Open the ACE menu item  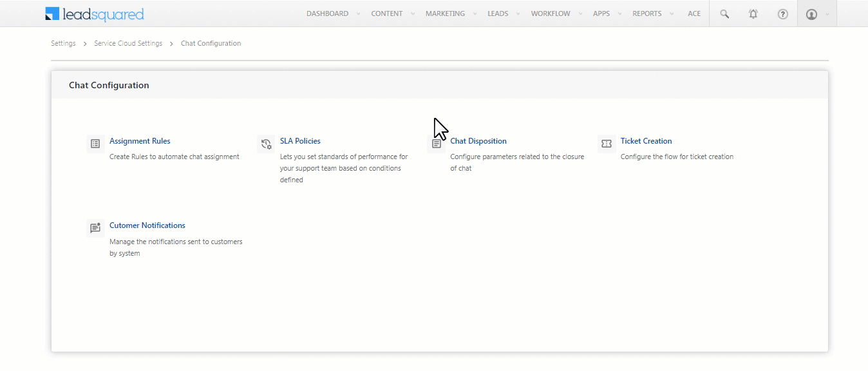694,13
